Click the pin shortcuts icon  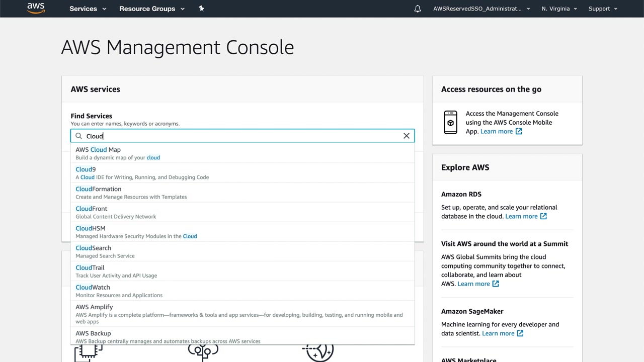tap(201, 9)
